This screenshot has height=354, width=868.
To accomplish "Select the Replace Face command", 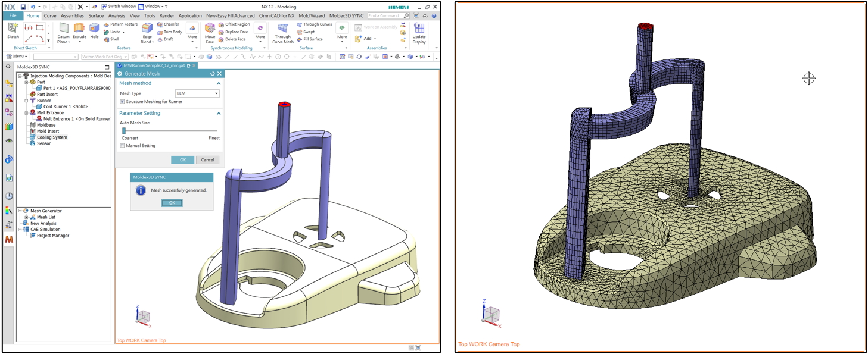I will click(233, 32).
